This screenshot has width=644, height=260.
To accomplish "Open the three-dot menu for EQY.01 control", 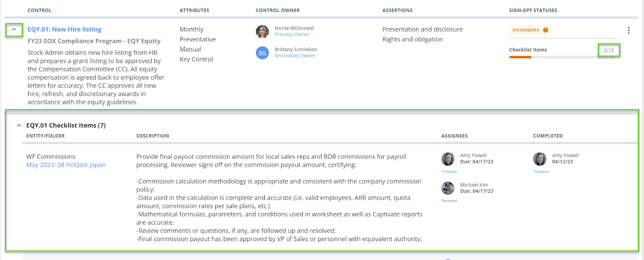I will tap(628, 31).
